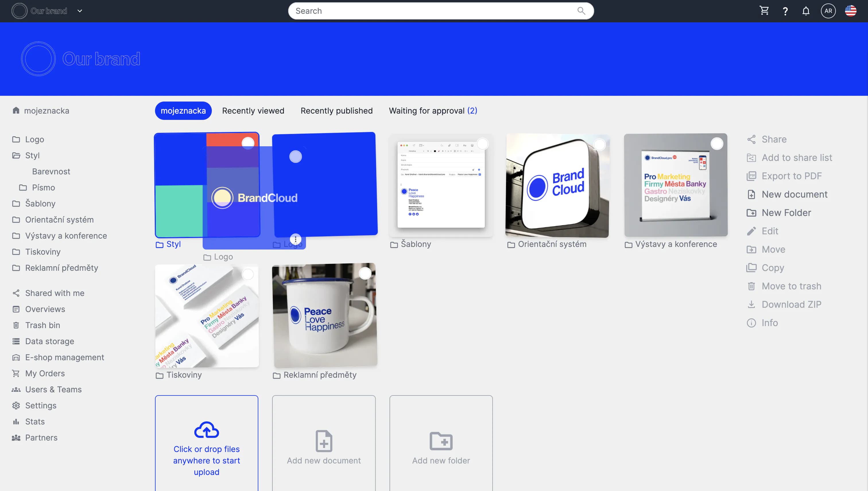Change language via US flag icon
This screenshot has width=868, height=491.
click(850, 11)
